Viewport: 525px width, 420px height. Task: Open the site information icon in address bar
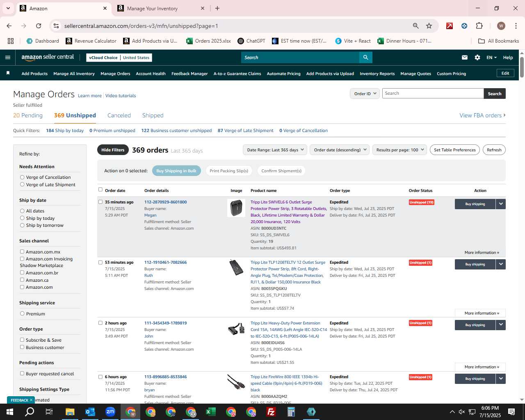pos(56,26)
